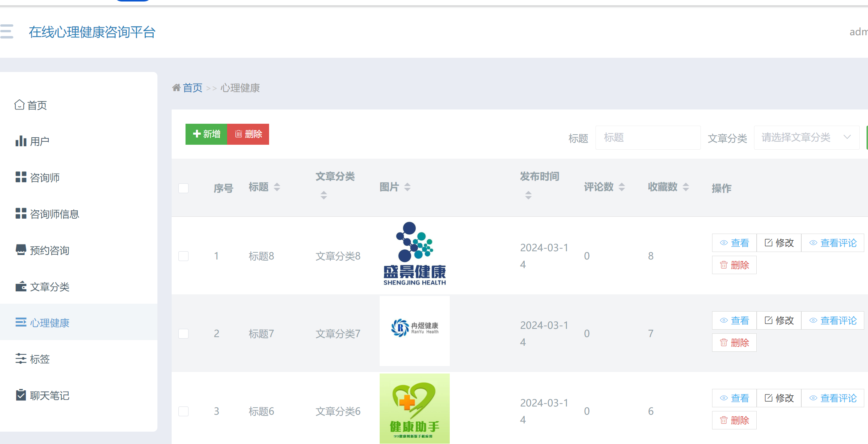Click the 咨询师 grid icon
Viewport: 868px width, 444px height.
click(21, 177)
